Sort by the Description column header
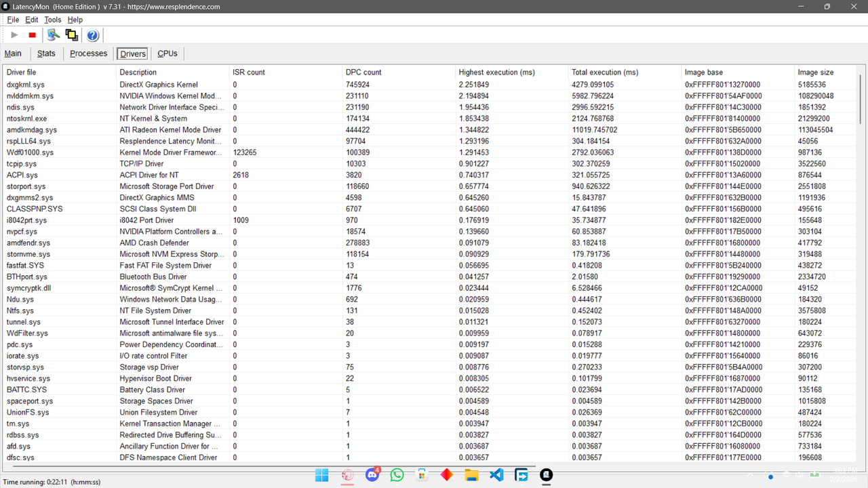Viewport: 868px width, 488px height. 172,72
